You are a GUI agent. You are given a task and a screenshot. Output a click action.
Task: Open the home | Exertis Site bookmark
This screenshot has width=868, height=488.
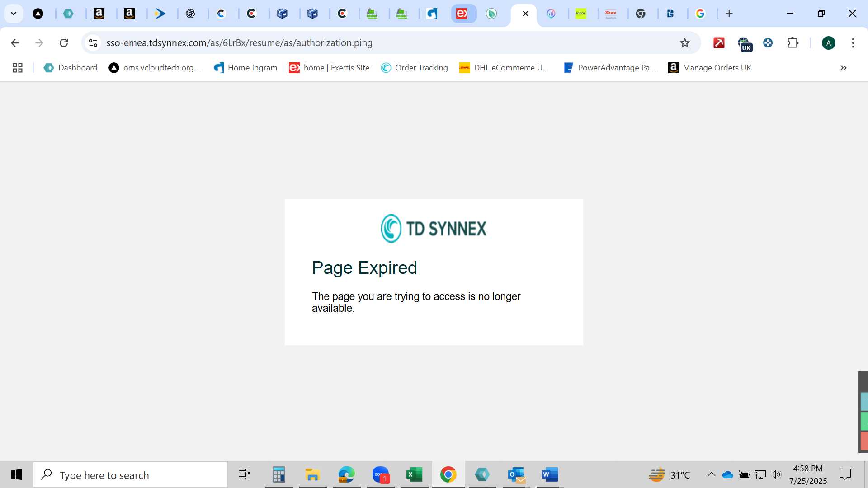(x=329, y=68)
